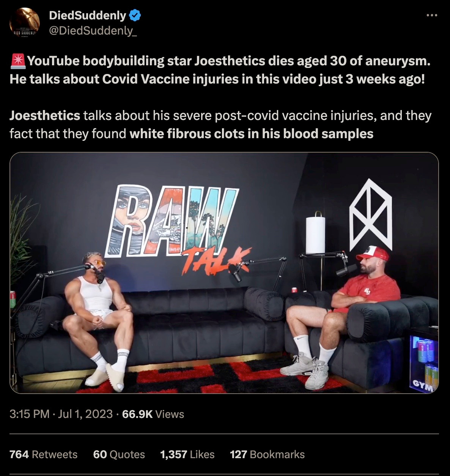Open the 1,357 Likes list
The width and height of the screenshot is (450, 476).
coord(187,454)
